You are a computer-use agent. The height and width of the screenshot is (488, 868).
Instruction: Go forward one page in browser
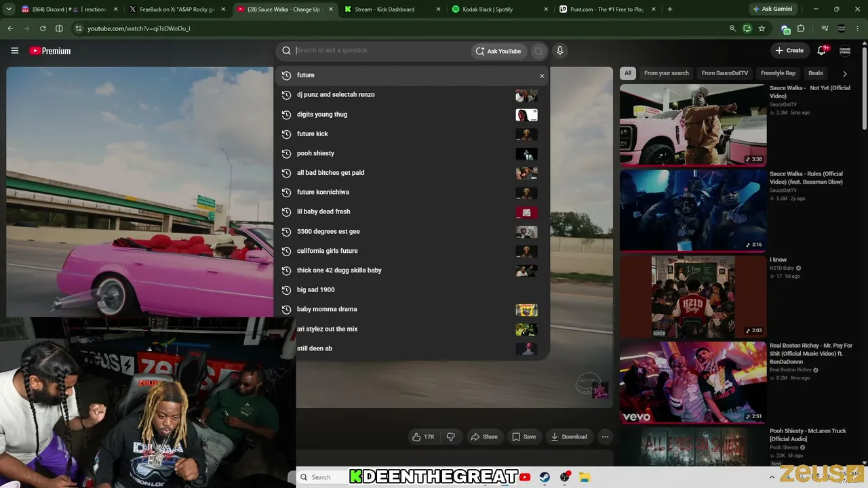click(x=26, y=28)
